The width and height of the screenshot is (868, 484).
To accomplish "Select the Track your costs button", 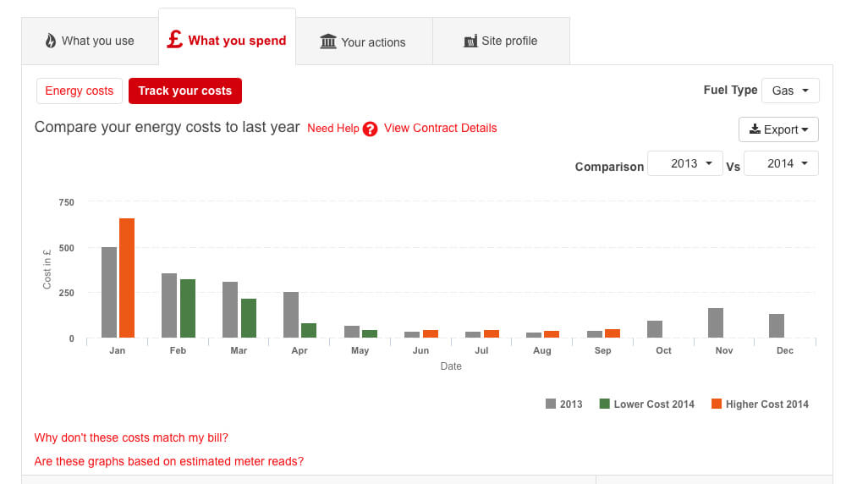I will pos(184,91).
